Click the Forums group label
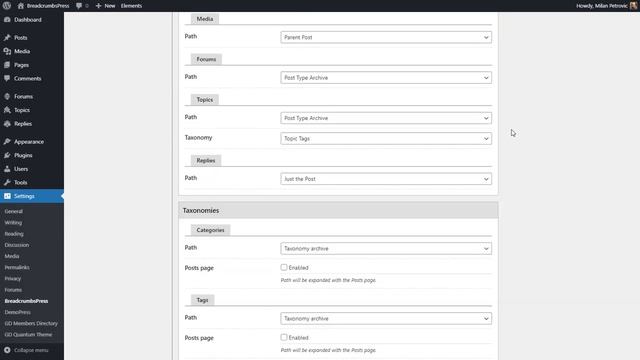The image size is (640, 360). point(206,59)
